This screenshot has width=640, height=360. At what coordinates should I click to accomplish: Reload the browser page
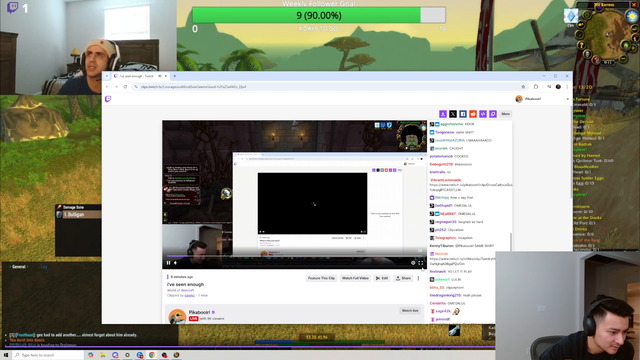coord(125,87)
